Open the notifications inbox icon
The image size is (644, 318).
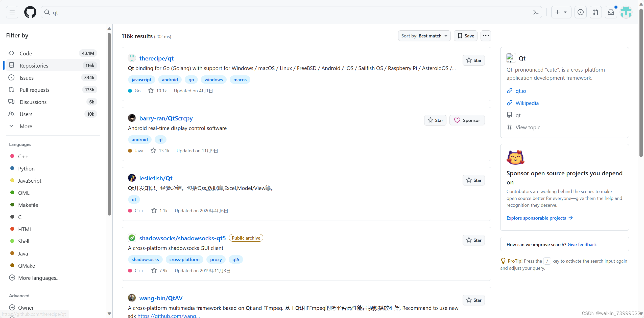pos(611,12)
